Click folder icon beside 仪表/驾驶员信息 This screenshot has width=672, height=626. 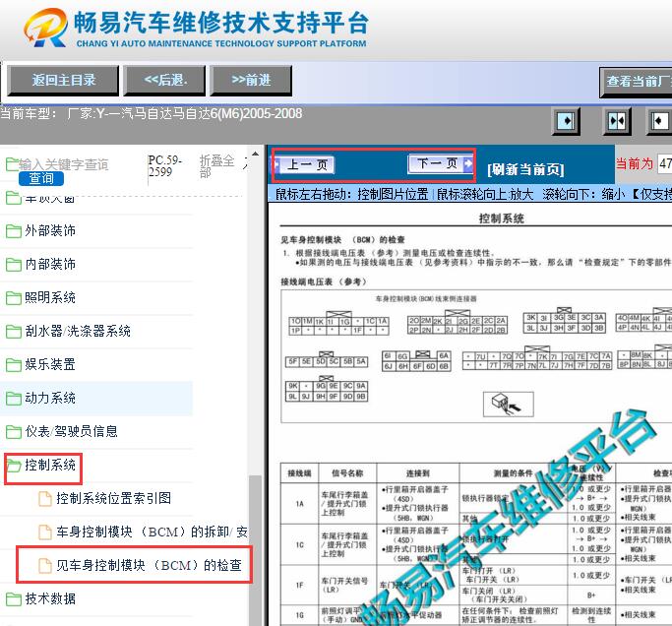coord(14,432)
